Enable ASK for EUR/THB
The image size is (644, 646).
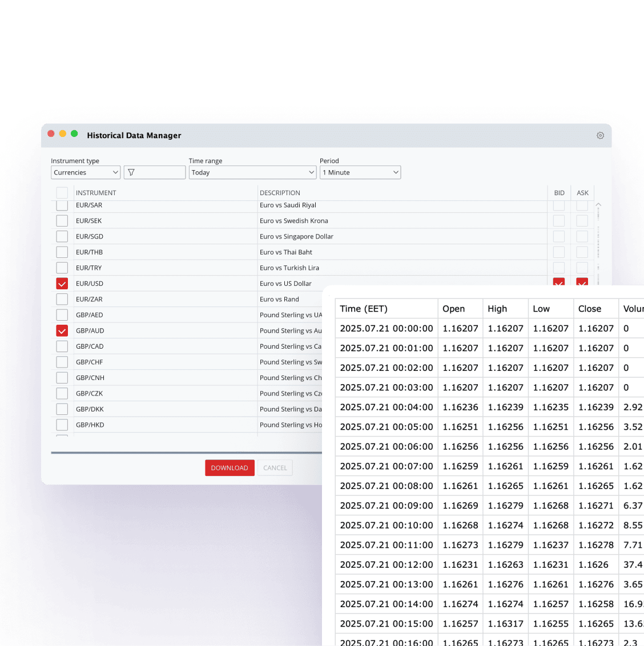click(582, 252)
